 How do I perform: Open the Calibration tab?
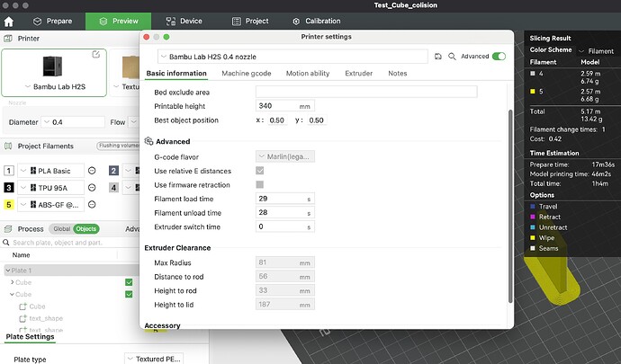pyautogui.click(x=317, y=21)
